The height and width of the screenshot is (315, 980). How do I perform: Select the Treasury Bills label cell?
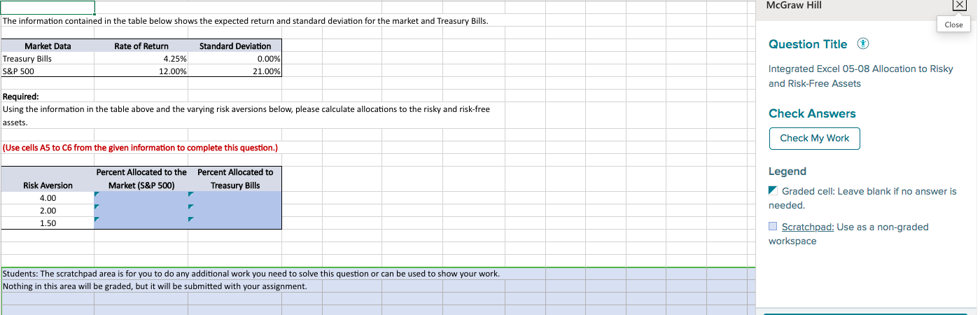pos(48,59)
